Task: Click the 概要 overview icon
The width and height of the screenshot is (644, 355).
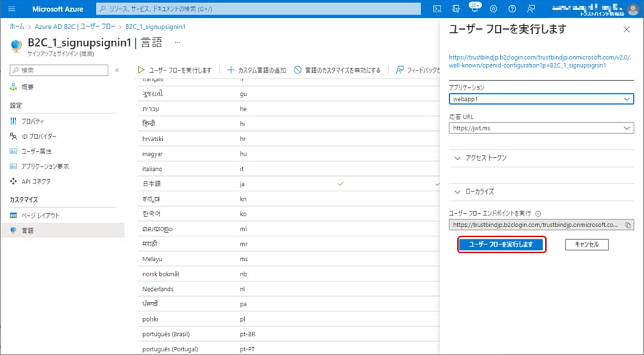Action: tap(14, 87)
